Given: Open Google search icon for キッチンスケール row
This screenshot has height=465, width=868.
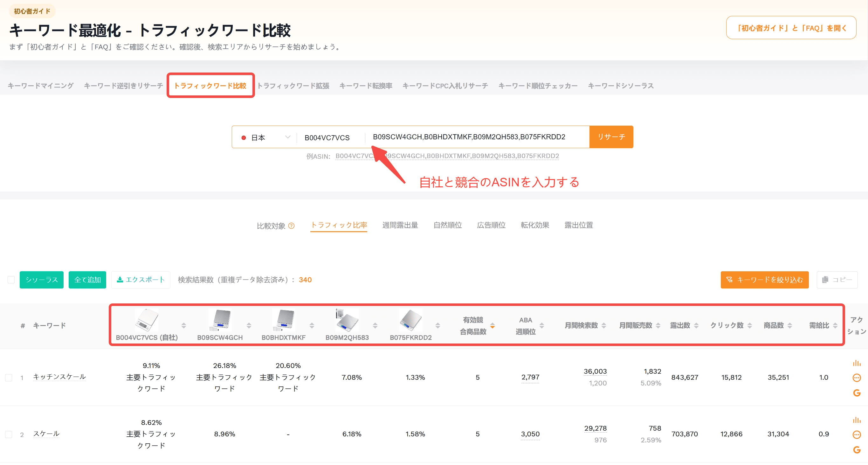Looking at the screenshot, I should coord(856,392).
